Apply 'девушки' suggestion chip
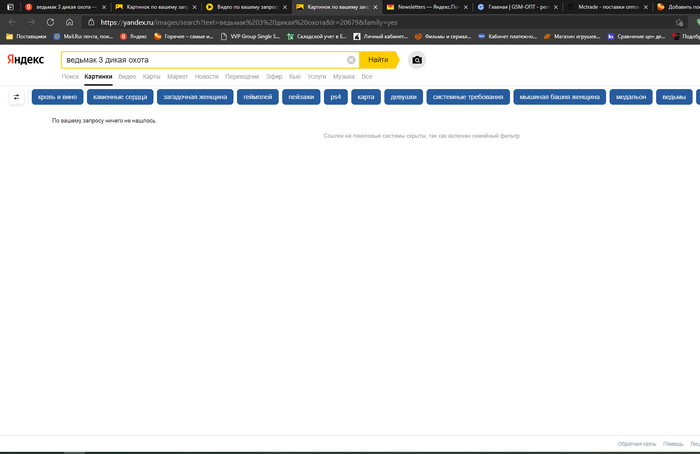Viewport: 700px width, 454px height. point(404,97)
